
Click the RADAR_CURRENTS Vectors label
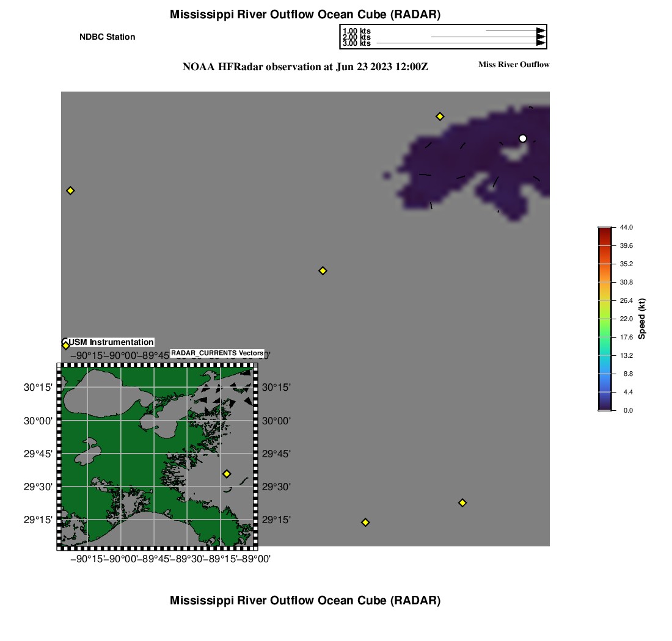[217, 353]
